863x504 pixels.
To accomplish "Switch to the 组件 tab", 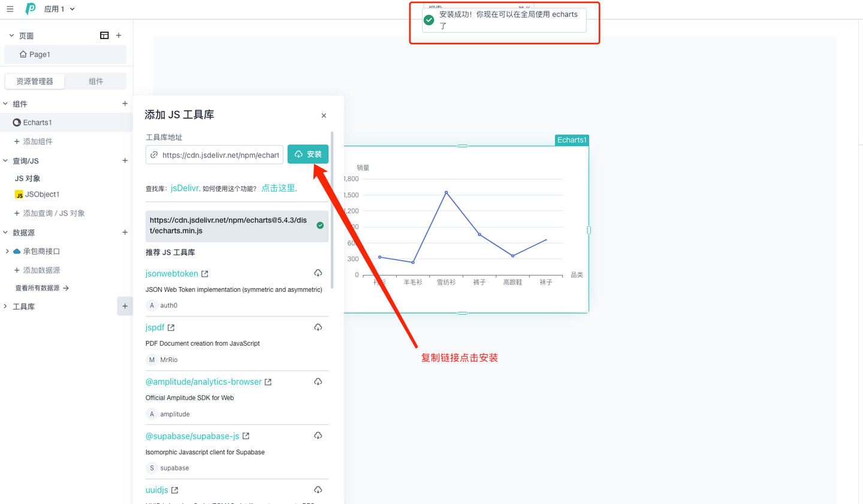I will 96,81.
